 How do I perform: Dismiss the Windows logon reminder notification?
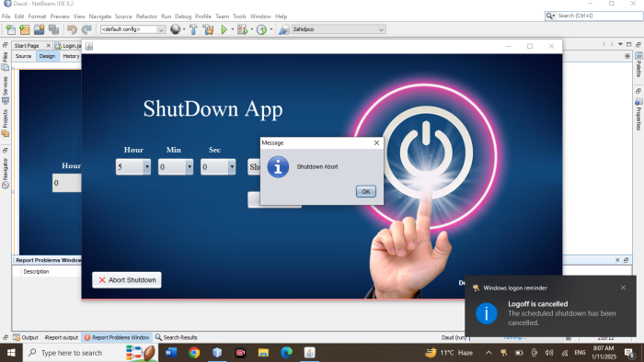coord(623,288)
